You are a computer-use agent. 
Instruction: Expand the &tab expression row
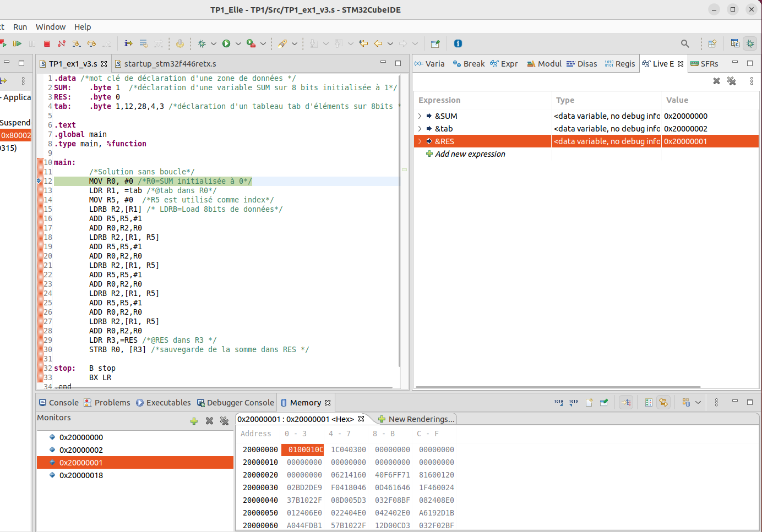click(x=420, y=129)
